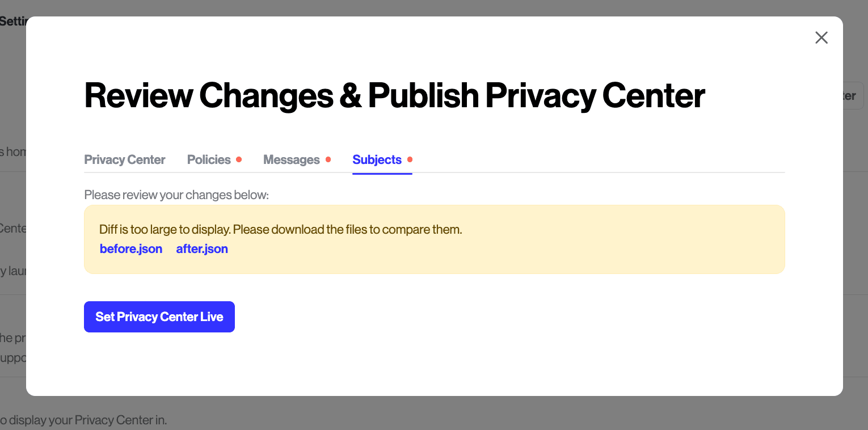868x430 pixels.
Task: Click the red change dot beside Subjects
Action: [410, 159]
